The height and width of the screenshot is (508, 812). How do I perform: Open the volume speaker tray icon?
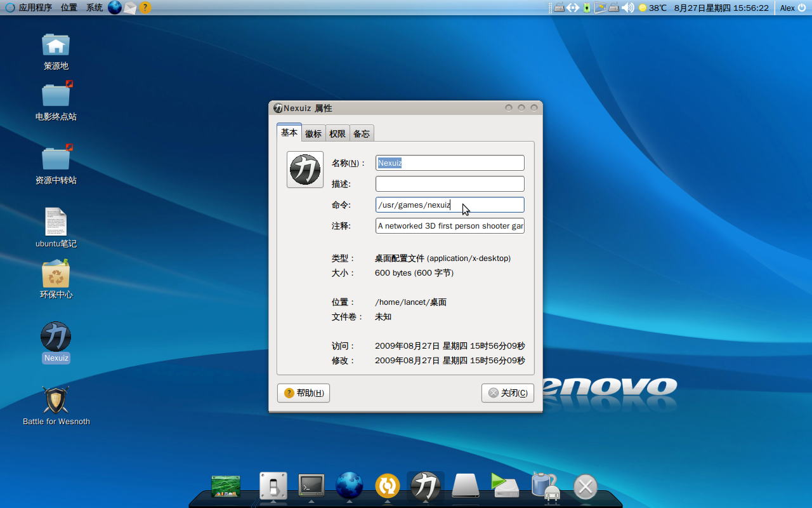(628, 8)
